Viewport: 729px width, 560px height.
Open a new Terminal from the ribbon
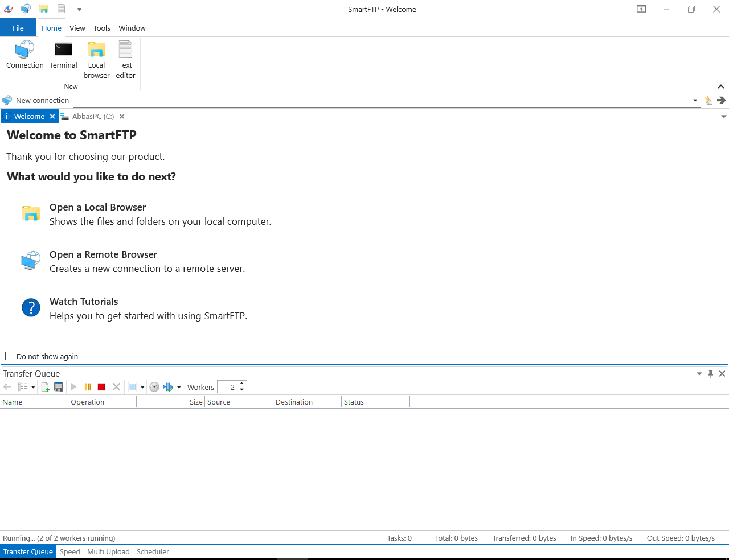pyautogui.click(x=63, y=55)
